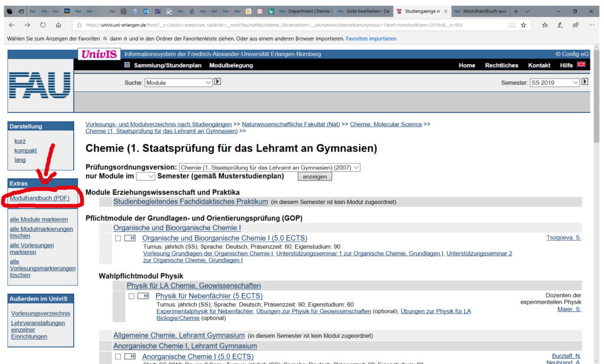Open the favorites hub panel

click(544, 25)
